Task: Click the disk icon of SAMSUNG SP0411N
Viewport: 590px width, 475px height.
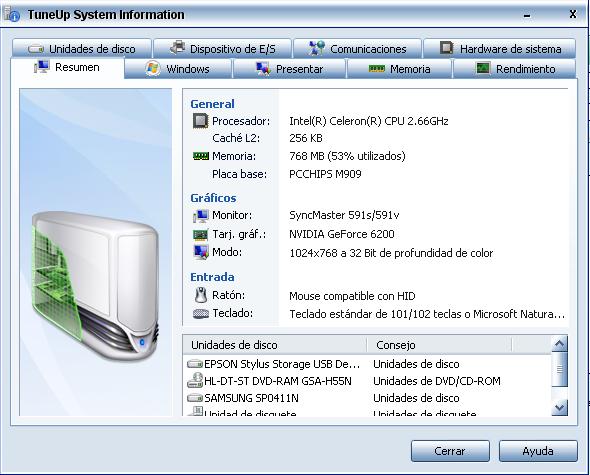Action: (195, 398)
